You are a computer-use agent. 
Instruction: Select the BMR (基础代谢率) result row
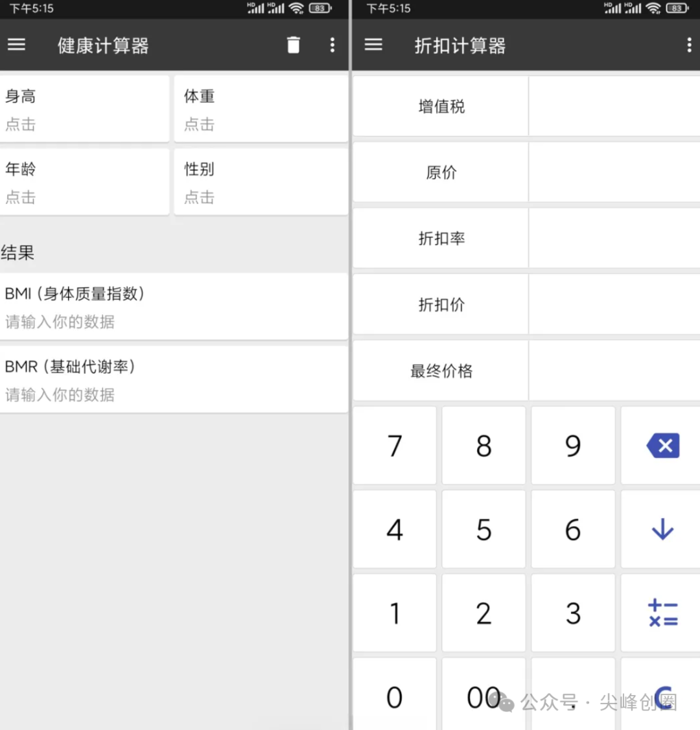(x=174, y=380)
